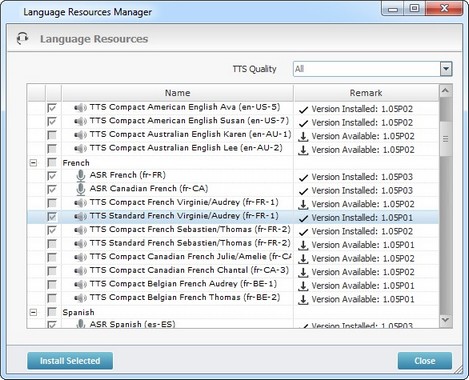The height and width of the screenshot is (380, 469).
Task: Open the TTS Quality dropdown
Action: click(446, 69)
